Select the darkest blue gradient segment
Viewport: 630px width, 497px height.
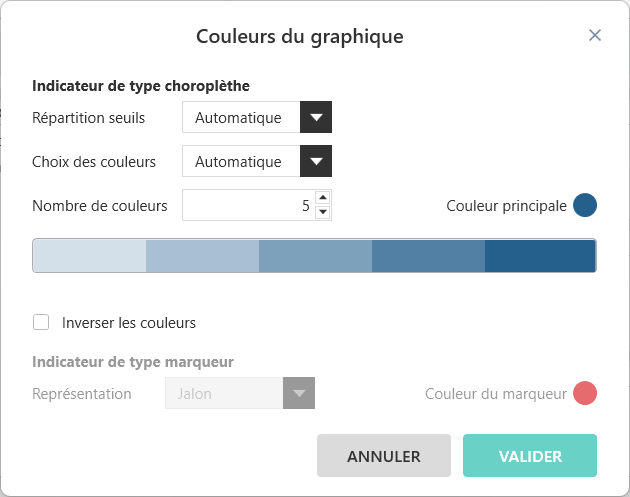click(540, 256)
